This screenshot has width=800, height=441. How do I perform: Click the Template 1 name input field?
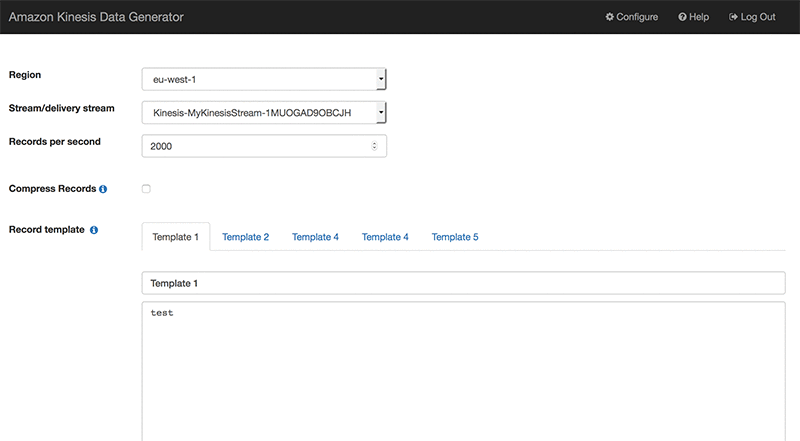click(x=463, y=283)
